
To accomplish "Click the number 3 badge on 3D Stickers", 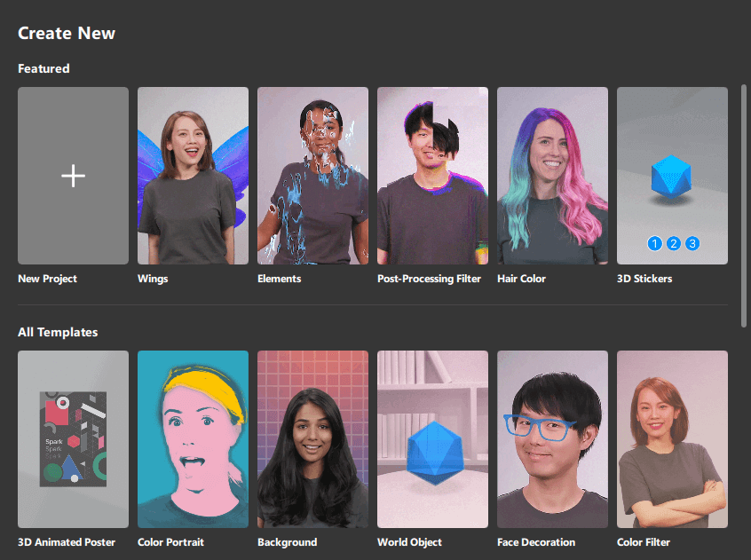I will (692, 244).
